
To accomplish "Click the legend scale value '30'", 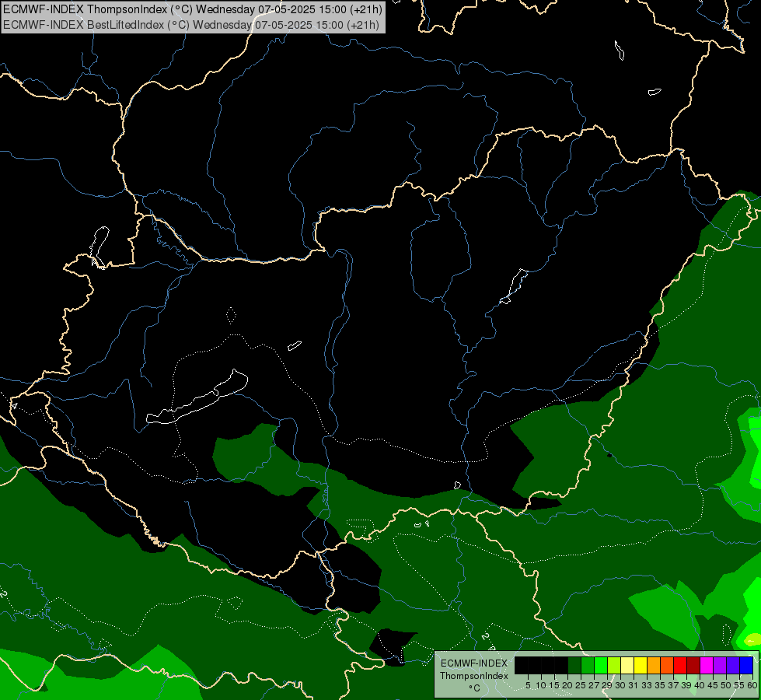I will 620,685.
